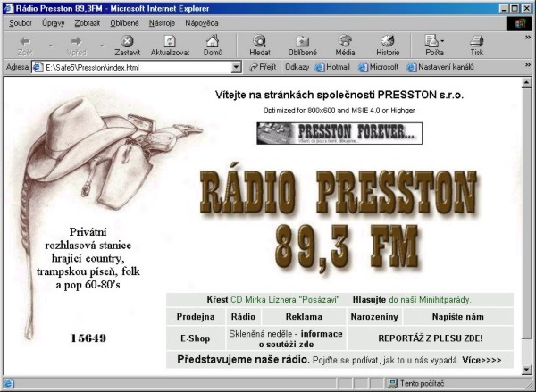The image size is (536, 392).
Task: Click the Odkazy links bar label
Action: pos(297,67)
